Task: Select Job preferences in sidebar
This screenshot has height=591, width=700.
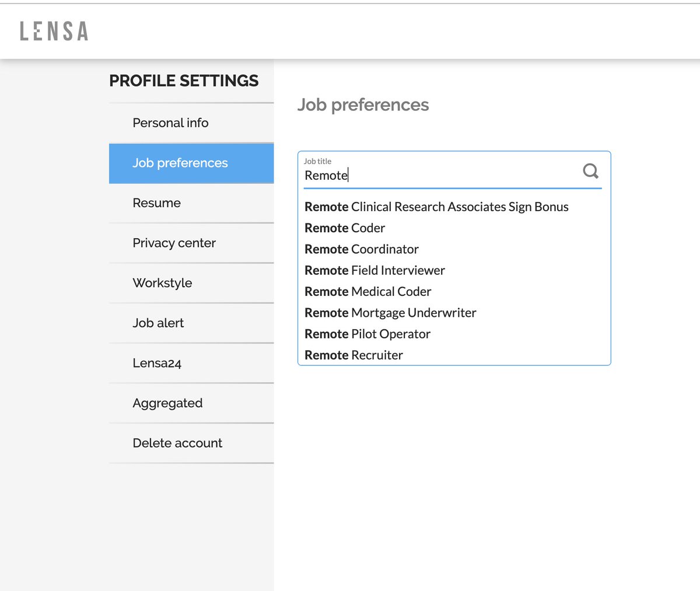Action: point(191,163)
